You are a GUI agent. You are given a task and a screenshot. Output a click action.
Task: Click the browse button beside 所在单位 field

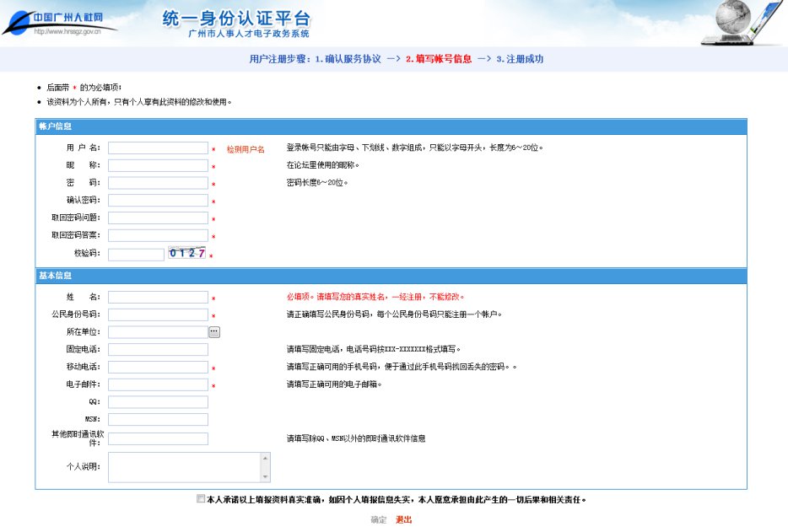point(214,332)
